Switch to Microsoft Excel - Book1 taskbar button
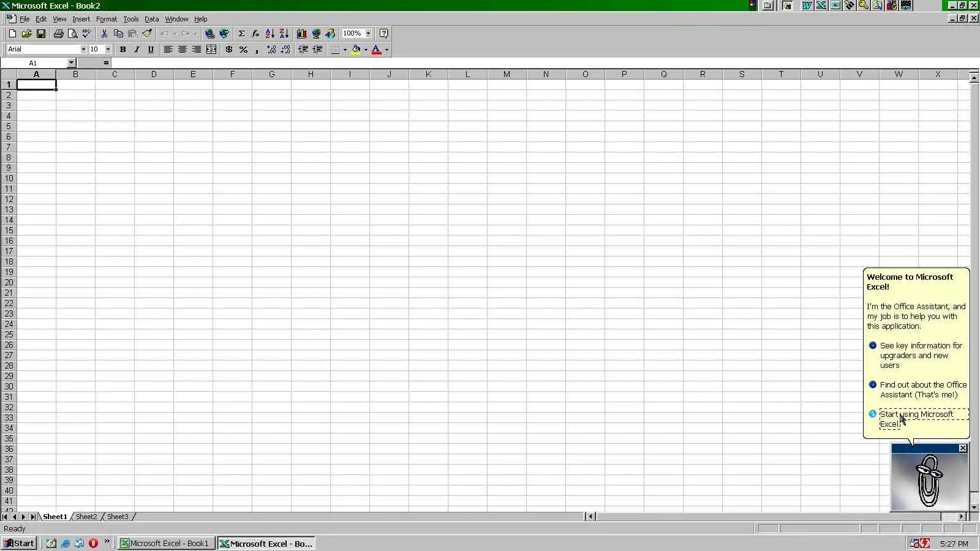Screen dimensions: 980x551 click(166, 543)
